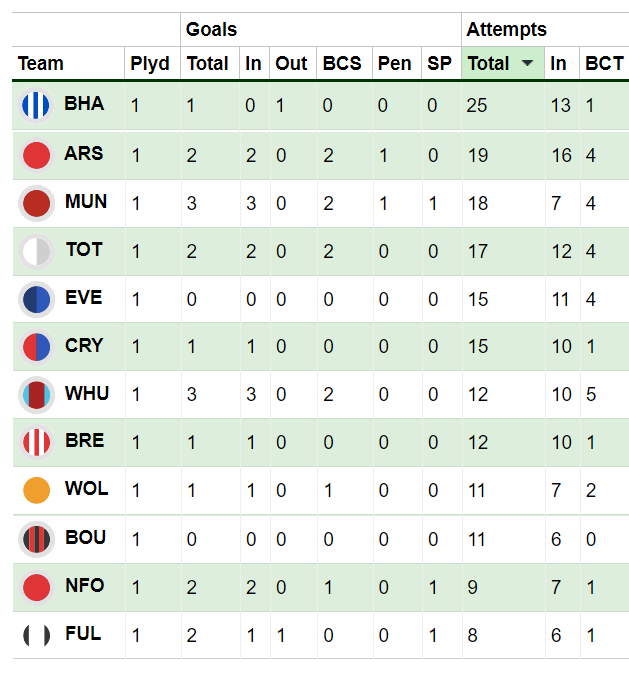
Task: Click the TOT white and grey badge
Action: pos(36,252)
